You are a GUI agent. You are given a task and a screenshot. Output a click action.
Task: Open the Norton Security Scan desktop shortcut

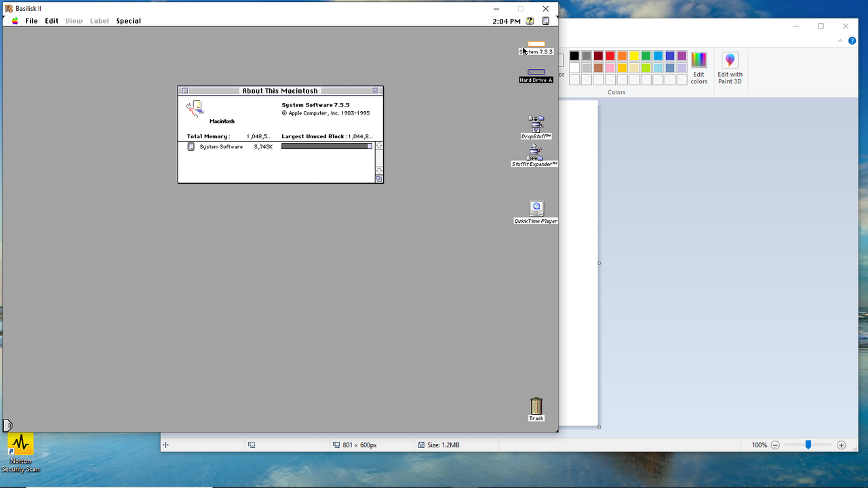click(20, 452)
